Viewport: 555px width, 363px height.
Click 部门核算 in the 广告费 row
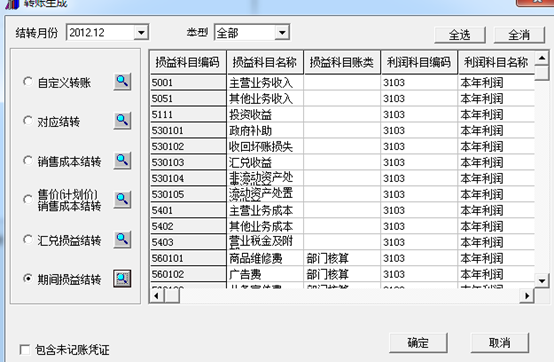coord(342,274)
